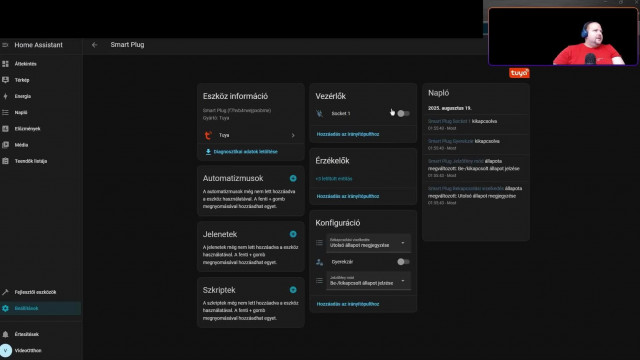Click list icon beside Utolsó állapot megjegyzése
Viewport: 640px width, 360px height.
[x=320, y=243]
